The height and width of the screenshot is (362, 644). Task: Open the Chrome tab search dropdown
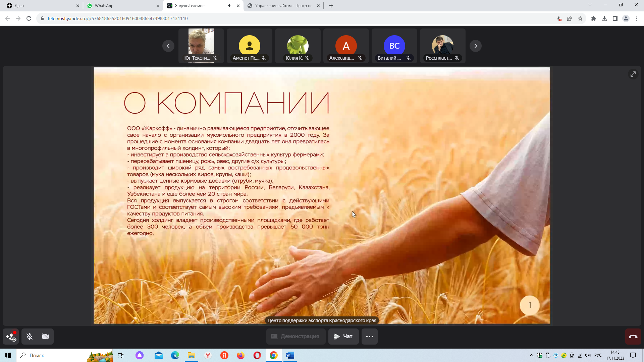(x=590, y=5)
